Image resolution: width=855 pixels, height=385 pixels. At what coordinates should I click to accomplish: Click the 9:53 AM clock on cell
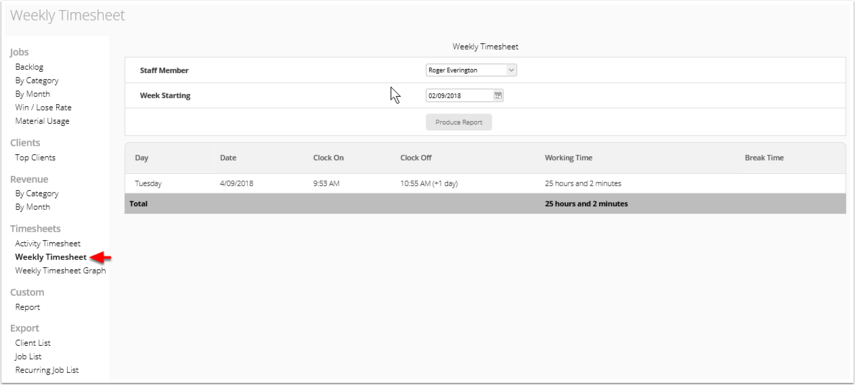coord(326,184)
